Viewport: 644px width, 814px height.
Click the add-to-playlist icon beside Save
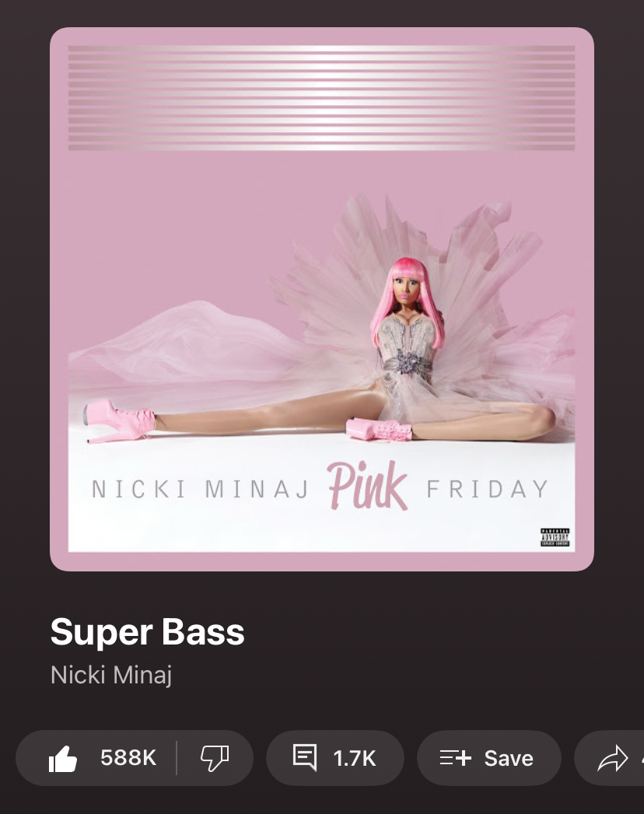pyautogui.click(x=455, y=758)
